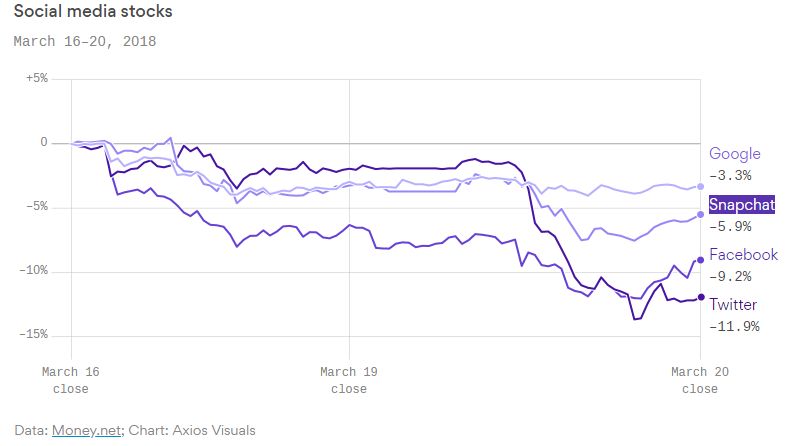785x446 pixels.
Task: Select the highlighted Snapchat series label
Action: coord(743,204)
